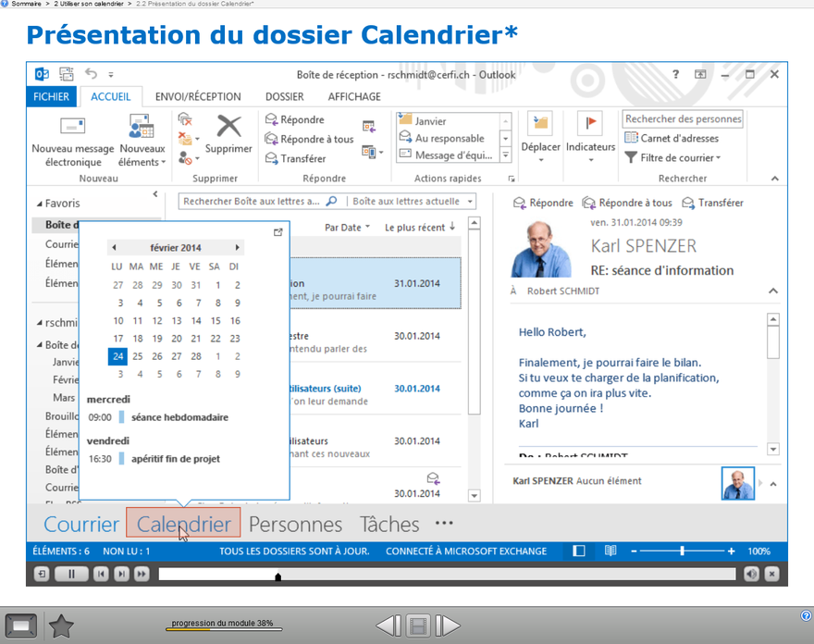
Task: Click the favorite star icon
Action: coord(61,626)
